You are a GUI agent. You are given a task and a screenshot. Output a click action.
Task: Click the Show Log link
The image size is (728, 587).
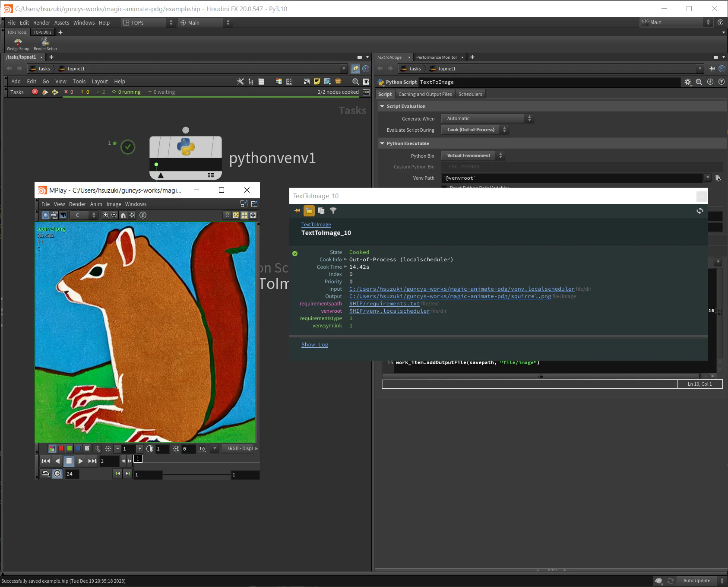[x=315, y=345]
